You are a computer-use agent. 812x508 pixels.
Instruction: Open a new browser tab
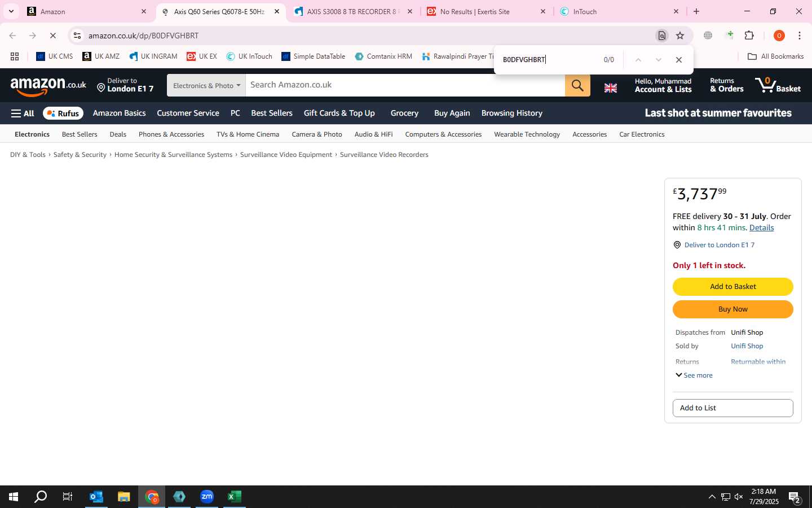pos(696,11)
